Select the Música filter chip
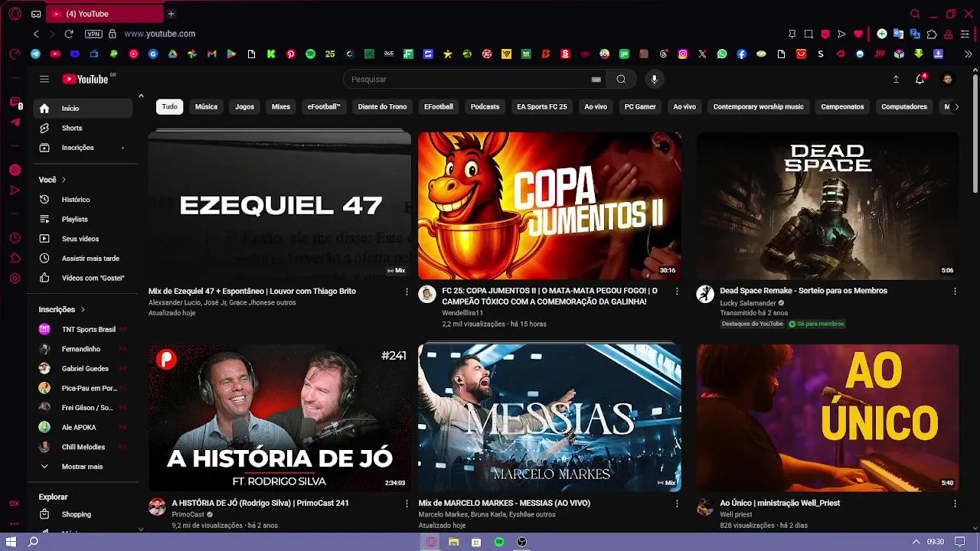The width and height of the screenshot is (980, 551). coord(206,106)
